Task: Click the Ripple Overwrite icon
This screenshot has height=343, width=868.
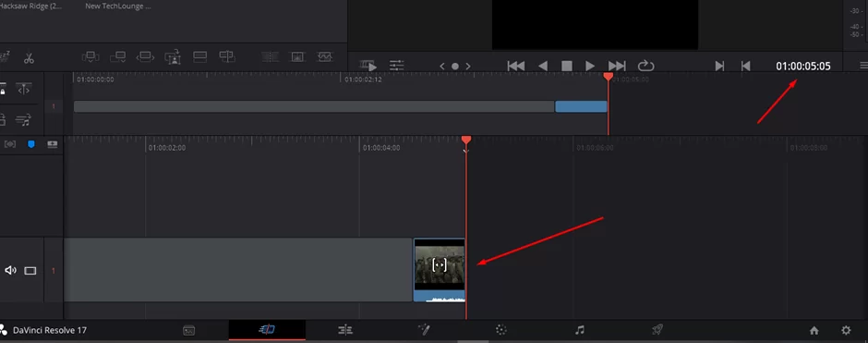Action: pos(146,56)
